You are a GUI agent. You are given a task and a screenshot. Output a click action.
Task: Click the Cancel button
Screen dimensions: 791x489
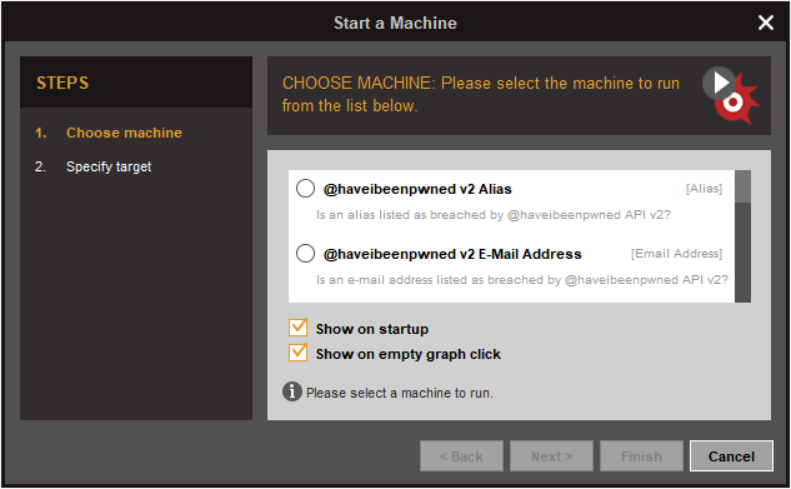[731, 456]
